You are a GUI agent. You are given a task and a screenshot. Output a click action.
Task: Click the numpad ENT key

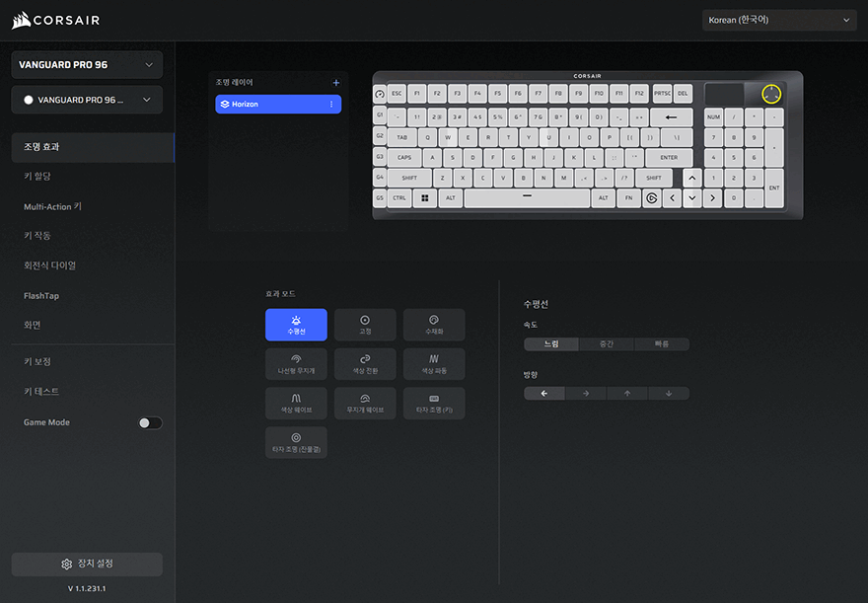(x=774, y=188)
